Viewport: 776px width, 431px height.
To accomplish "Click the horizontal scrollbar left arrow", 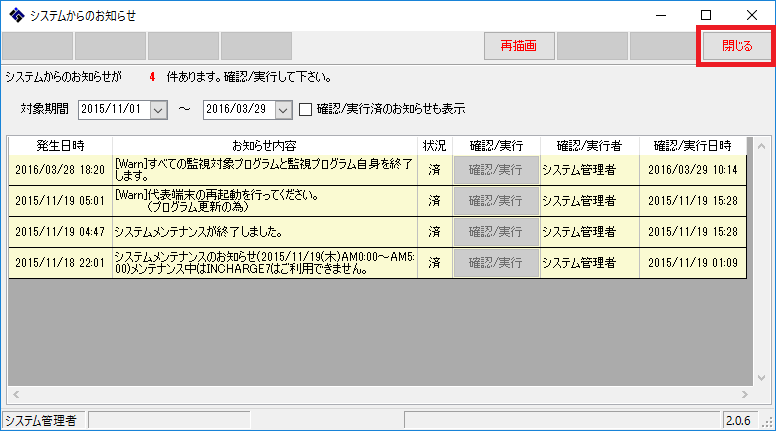I will [16, 394].
